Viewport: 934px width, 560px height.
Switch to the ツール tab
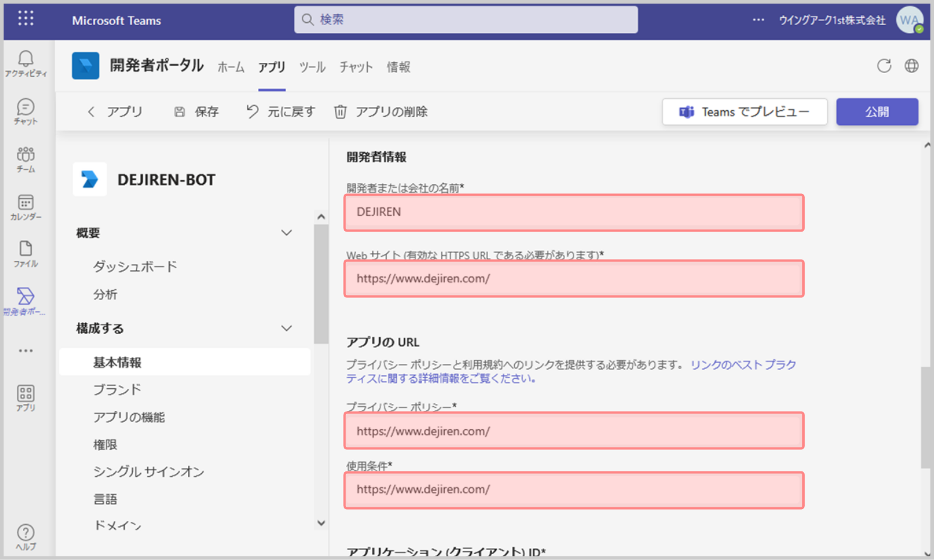click(x=312, y=67)
